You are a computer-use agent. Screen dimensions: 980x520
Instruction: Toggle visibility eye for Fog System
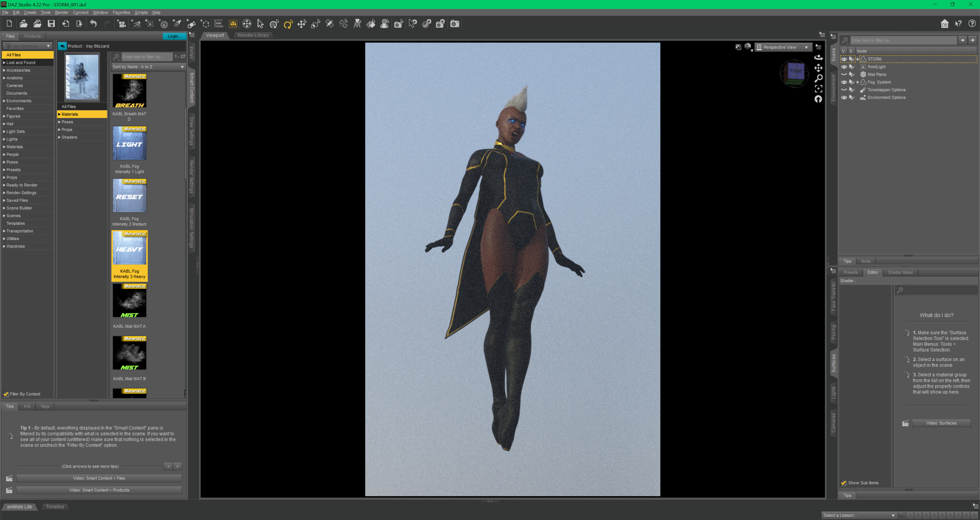click(x=844, y=82)
